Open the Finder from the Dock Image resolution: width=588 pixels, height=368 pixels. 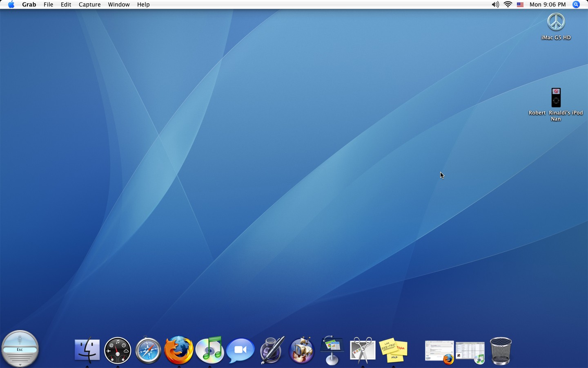[87, 350]
